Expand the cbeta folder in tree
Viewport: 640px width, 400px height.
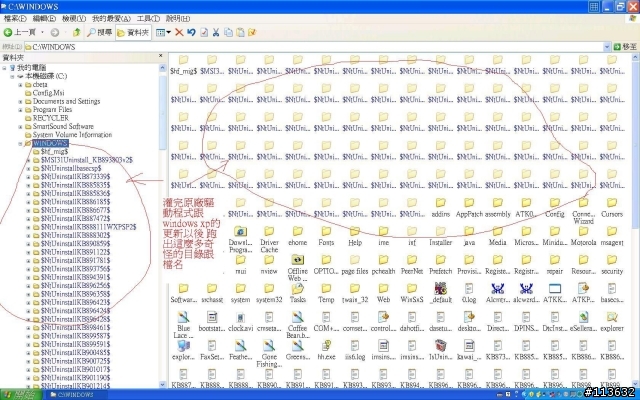[20, 85]
